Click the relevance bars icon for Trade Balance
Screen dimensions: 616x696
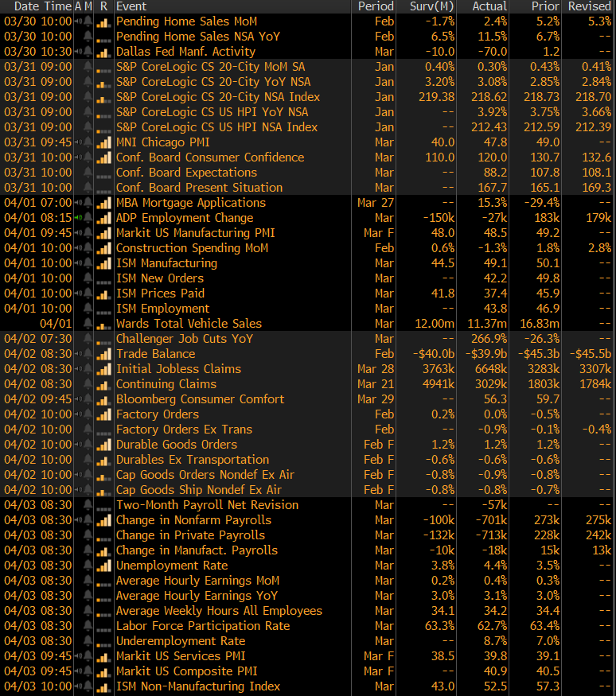tap(103, 354)
